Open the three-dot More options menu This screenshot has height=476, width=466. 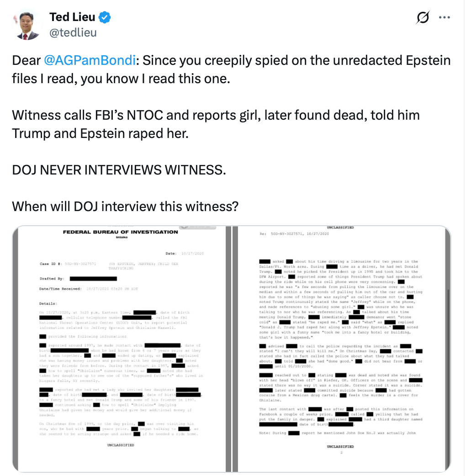coord(445,17)
